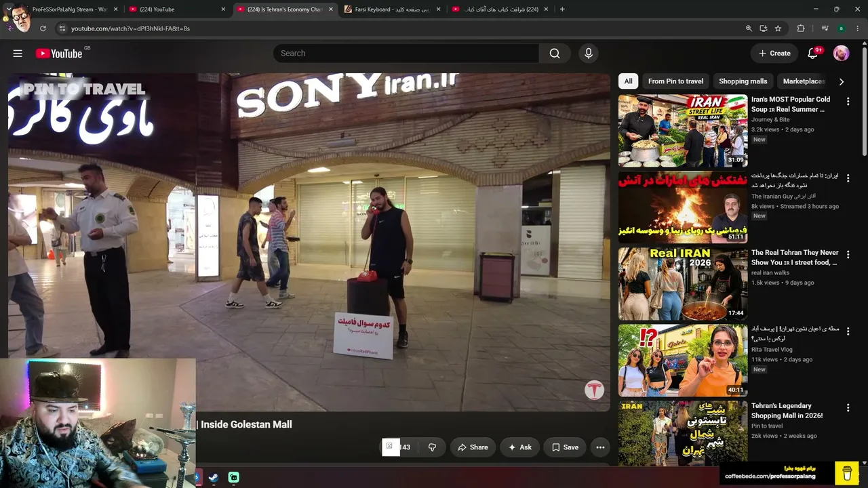Click the Tehran's Legendary Shopping Mall in 2026! title
Screen dimensions: 868x488
[x=787, y=411]
